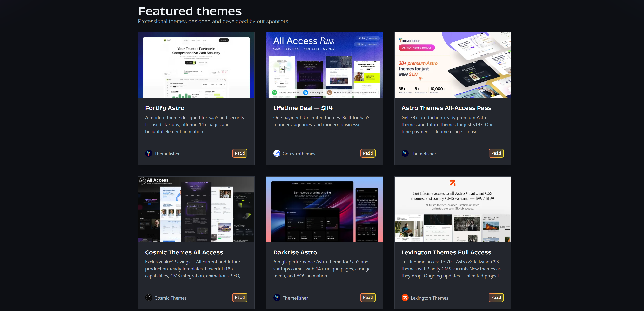The height and width of the screenshot is (311, 644).
Task: Click the Themefisher logo under Darkrise Astro
Action: click(277, 297)
